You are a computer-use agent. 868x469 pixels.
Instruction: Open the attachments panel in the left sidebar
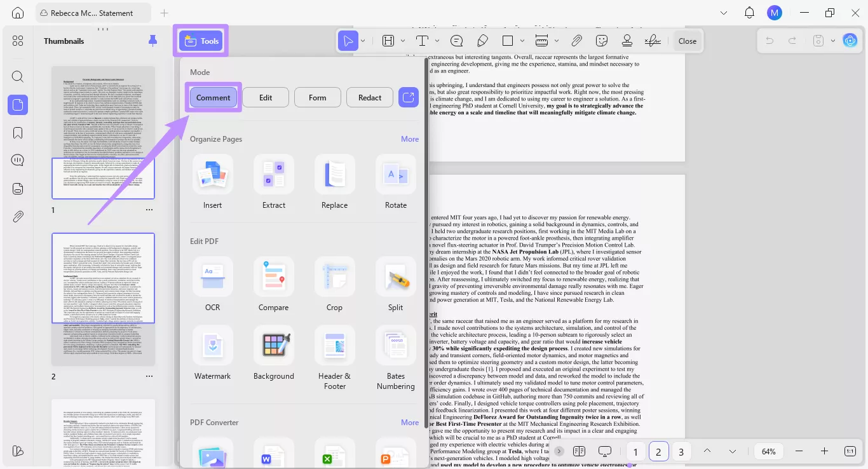[x=18, y=217]
